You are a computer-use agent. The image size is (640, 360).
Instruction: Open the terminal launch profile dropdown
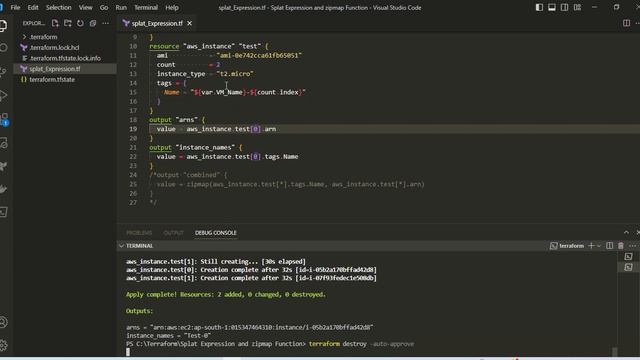[x=599, y=246]
